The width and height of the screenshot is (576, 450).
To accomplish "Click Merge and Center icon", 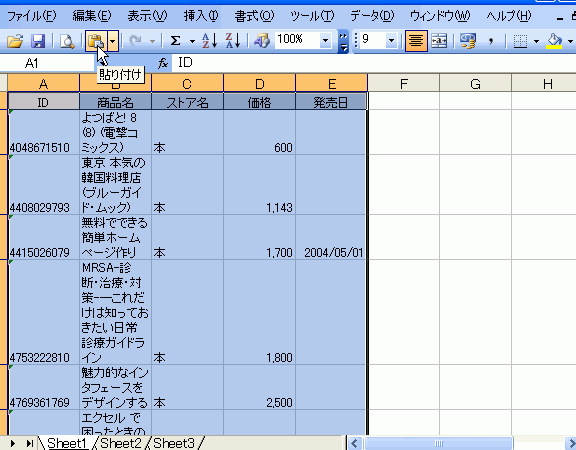I will pyautogui.click(x=439, y=41).
